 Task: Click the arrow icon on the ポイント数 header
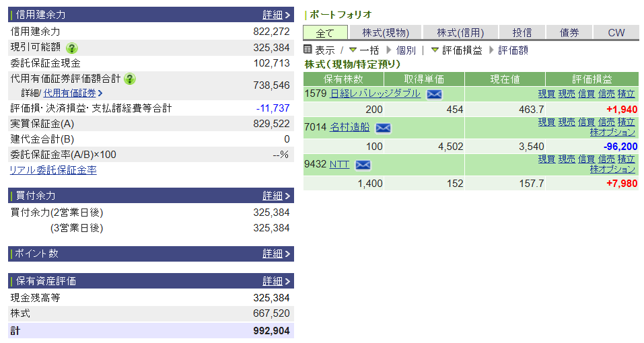click(288, 254)
